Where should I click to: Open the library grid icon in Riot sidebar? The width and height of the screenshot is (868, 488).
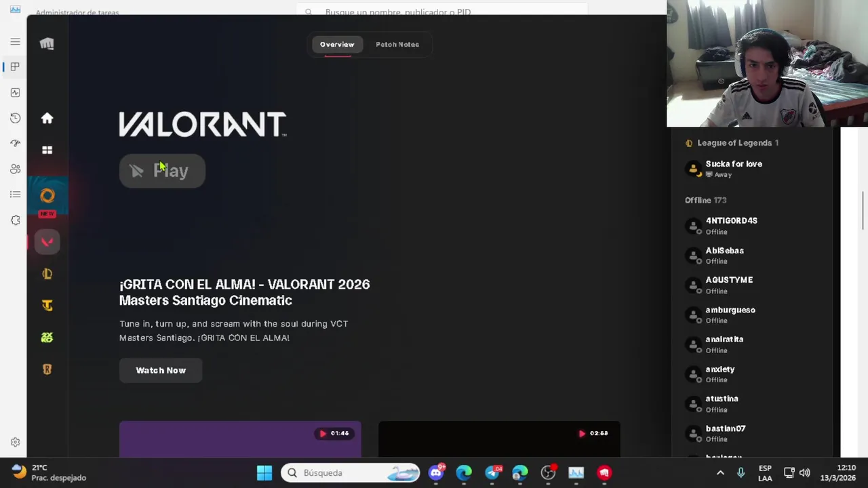(x=47, y=150)
